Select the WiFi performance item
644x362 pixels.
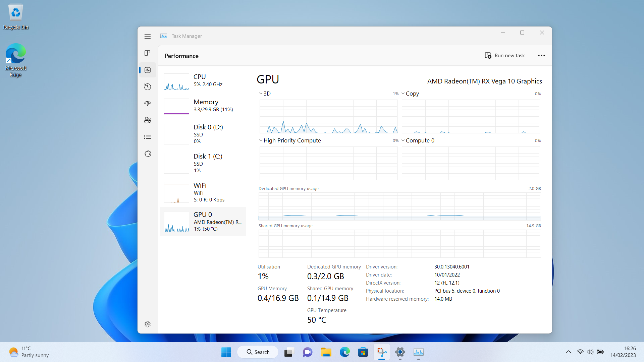pos(203,192)
